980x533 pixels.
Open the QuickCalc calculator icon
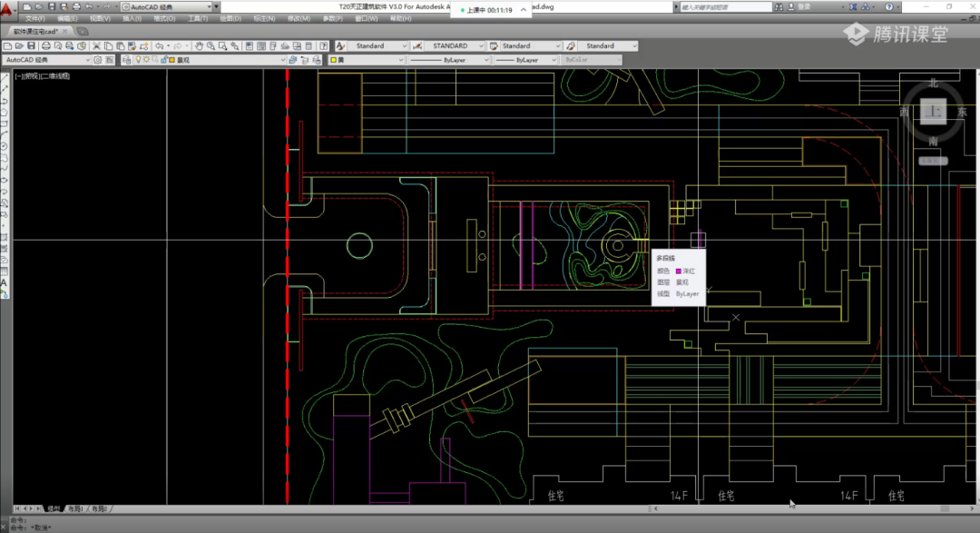[x=309, y=46]
